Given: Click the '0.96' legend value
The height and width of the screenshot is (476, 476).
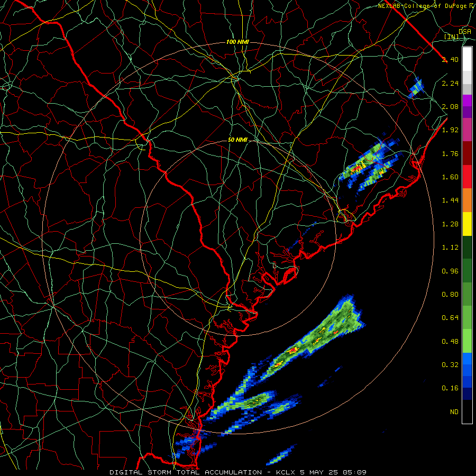Looking at the screenshot, I should [450, 271].
